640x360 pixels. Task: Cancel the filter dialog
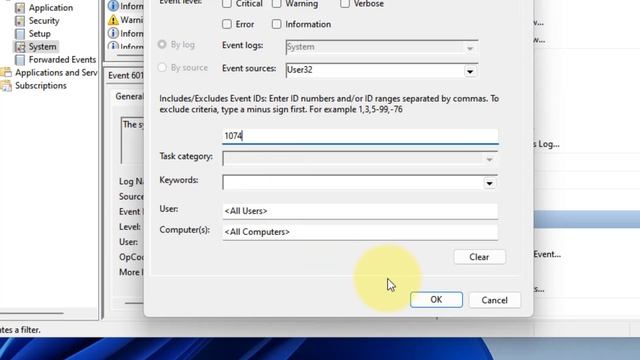click(x=495, y=300)
